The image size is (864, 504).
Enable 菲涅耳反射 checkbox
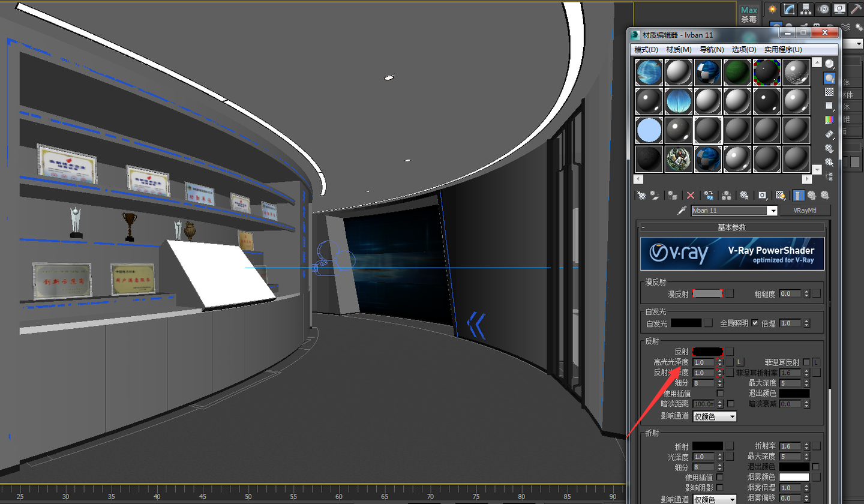point(806,362)
